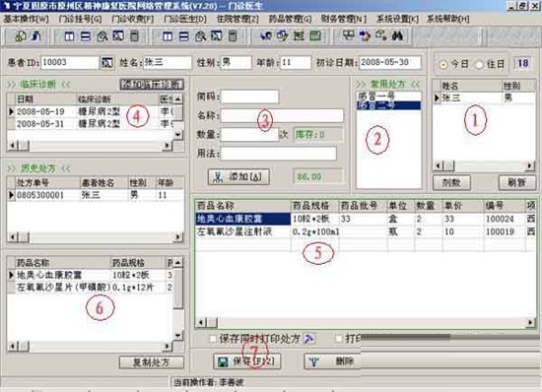This screenshot has height=392, width=542.
Task: Click right scroll arrow of prescription drug table
Action: point(530,323)
